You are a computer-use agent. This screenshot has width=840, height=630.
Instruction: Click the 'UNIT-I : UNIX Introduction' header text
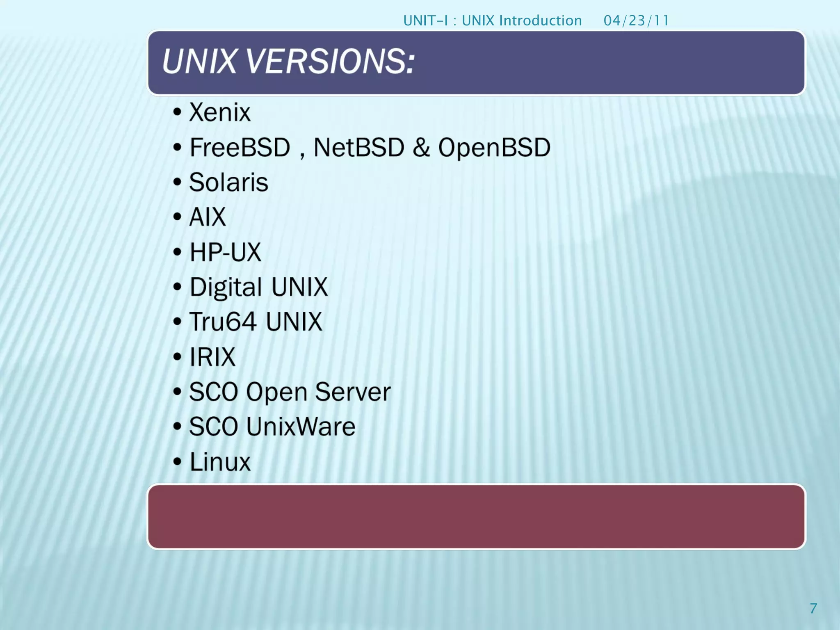point(493,21)
